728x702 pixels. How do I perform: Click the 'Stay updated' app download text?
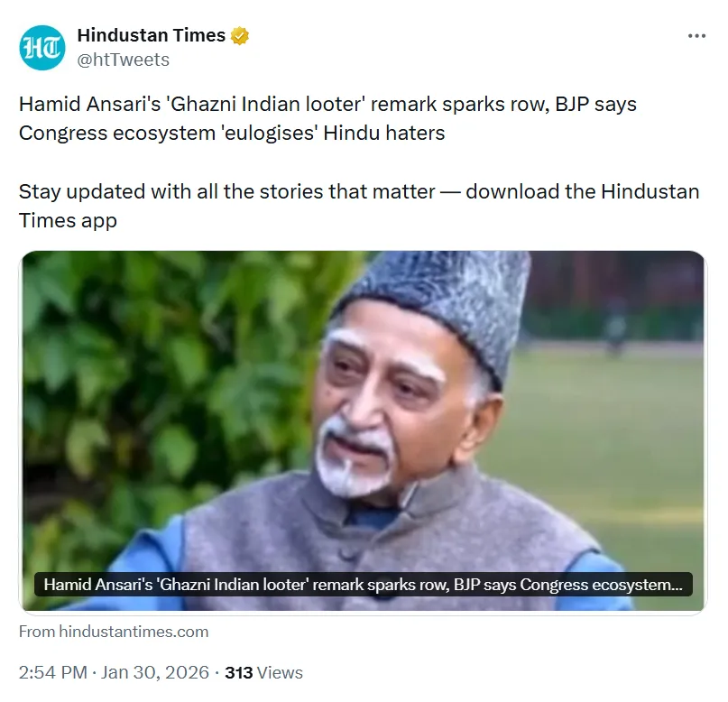click(358, 206)
